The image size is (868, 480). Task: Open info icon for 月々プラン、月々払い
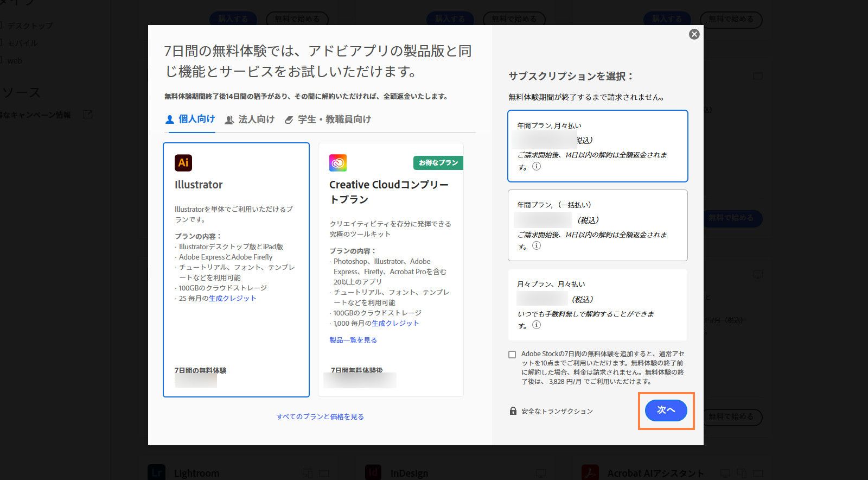(537, 325)
